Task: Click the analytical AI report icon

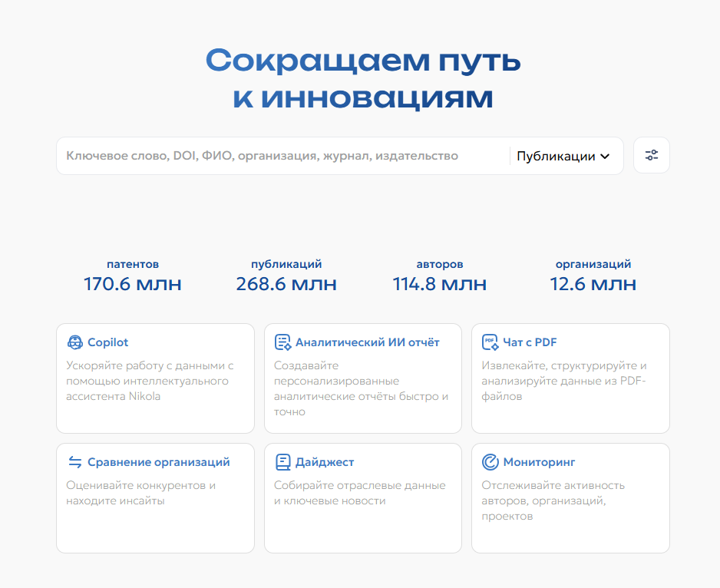Action: point(282,342)
